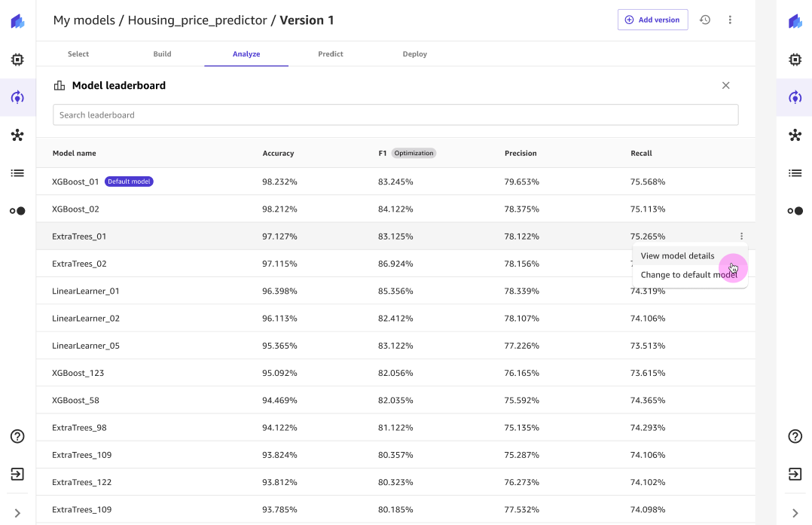The image size is (812, 525).
Task: Open help icon in right sidebar
Action: pos(795,436)
